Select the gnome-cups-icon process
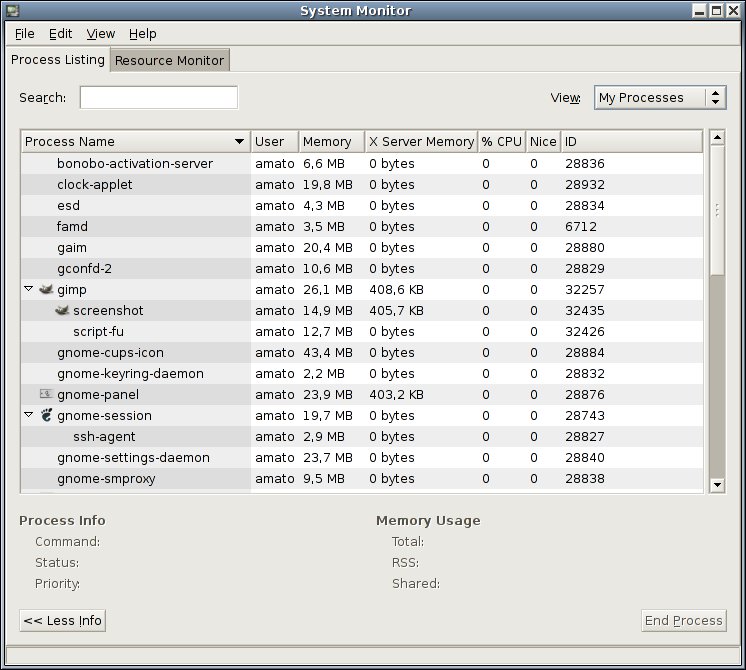 tap(362, 352)
